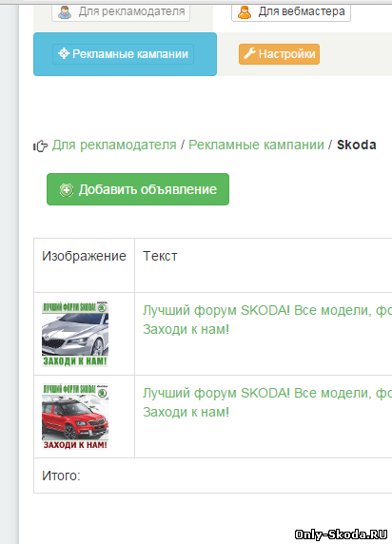Click the Итого summary row
Viewport: 392px width, 544px height.
tap(213, 476)
